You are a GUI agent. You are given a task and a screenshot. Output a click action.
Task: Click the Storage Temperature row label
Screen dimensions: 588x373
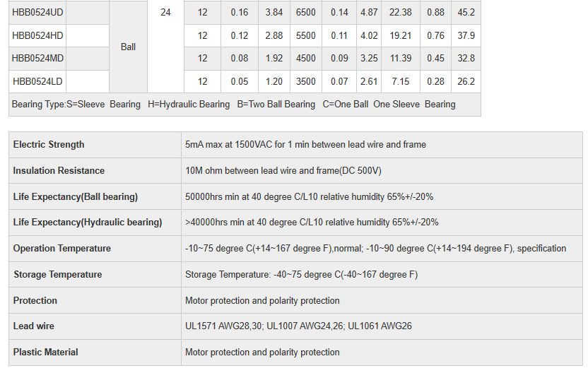(x=57, y=275)
